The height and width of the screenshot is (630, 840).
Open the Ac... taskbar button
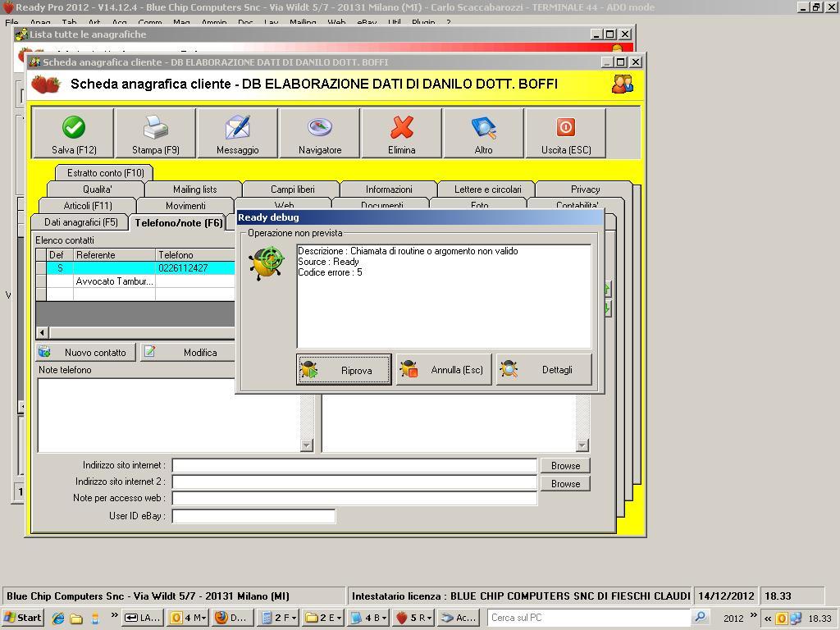(x=459, y=618)
